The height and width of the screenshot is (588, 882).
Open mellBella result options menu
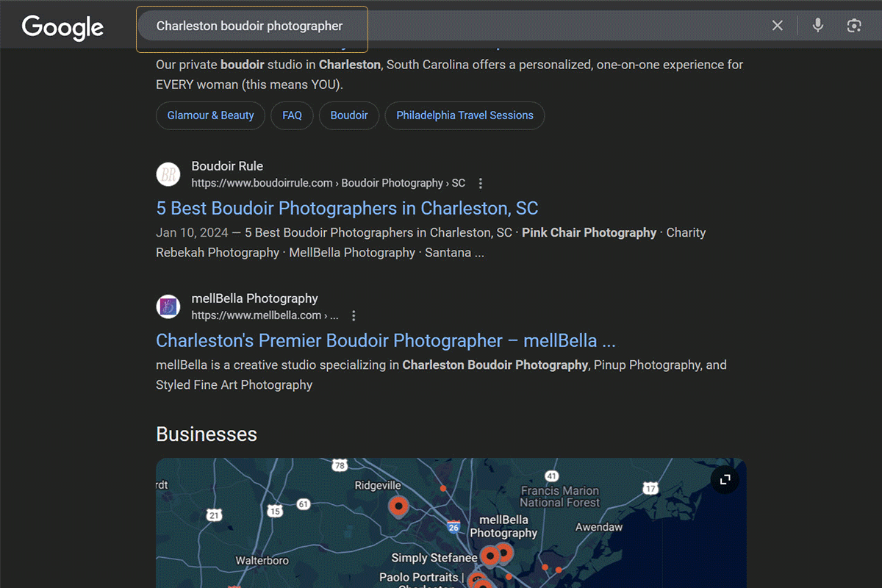[x=354, y=315]
